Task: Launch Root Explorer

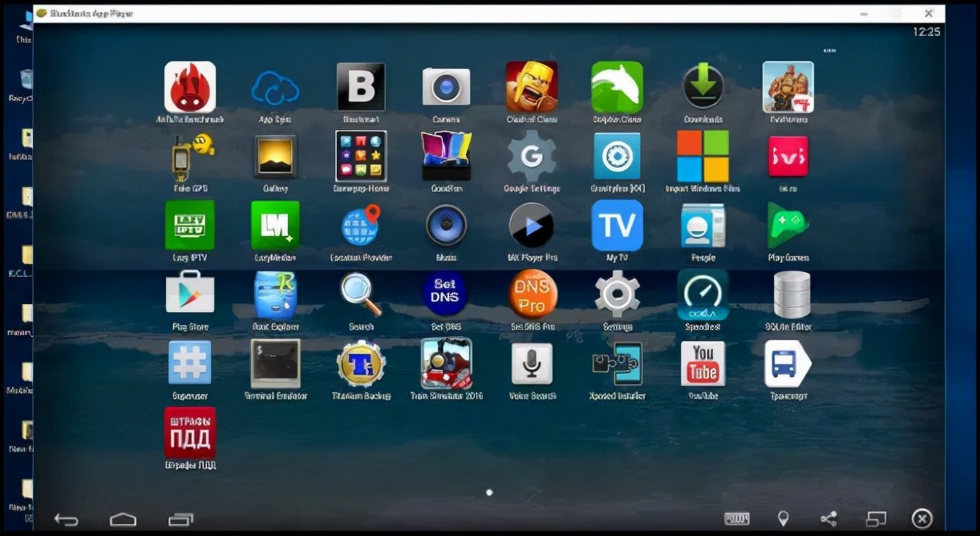Action: pyautogui.click(x=275, y=295)
